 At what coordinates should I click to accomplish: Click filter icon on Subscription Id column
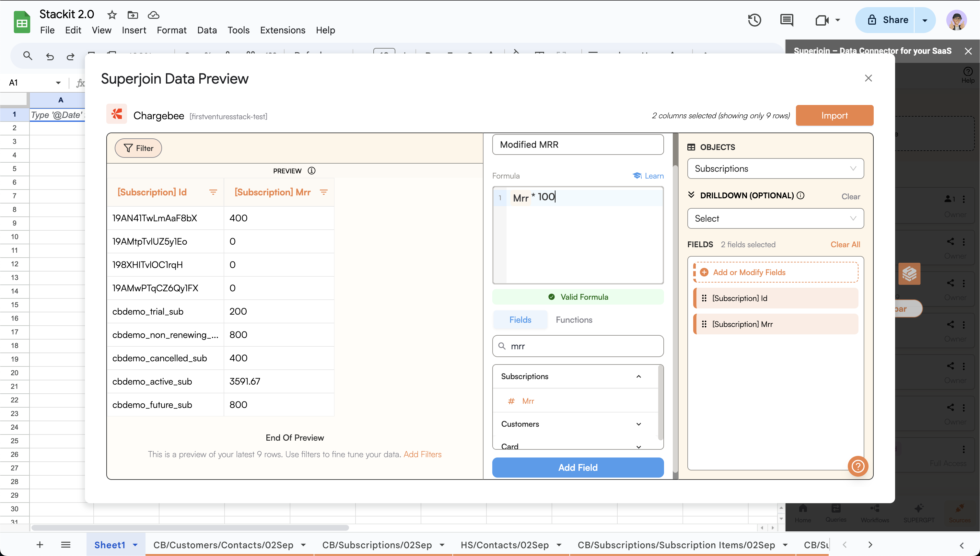tap(213, 192)
